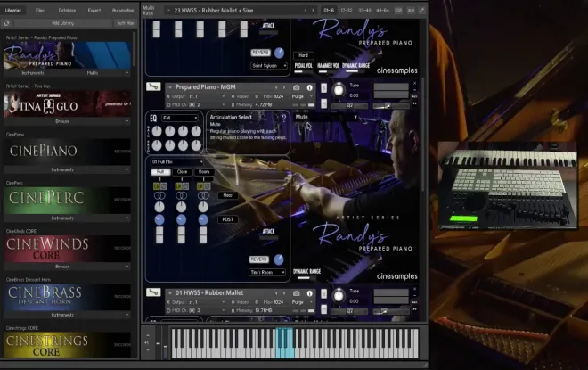588x370 pixels.
Task: Open Instruments dropdown under CinePiano library
Action: click(x=67, y=169)
